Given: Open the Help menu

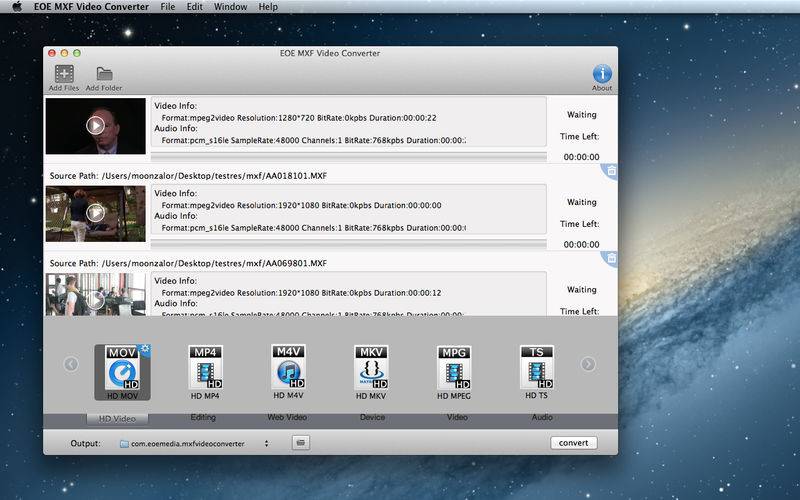Looking at the screenshot, I should tap(268, 7).
